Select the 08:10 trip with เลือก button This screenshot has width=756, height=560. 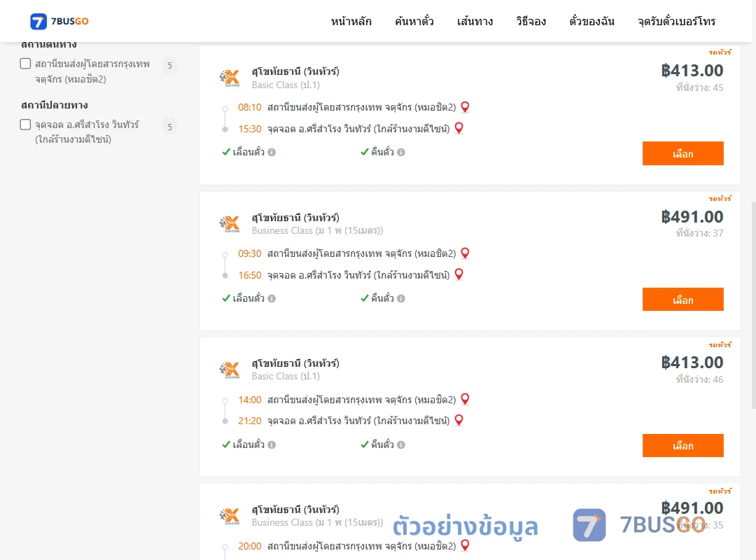tap(682, 153)
